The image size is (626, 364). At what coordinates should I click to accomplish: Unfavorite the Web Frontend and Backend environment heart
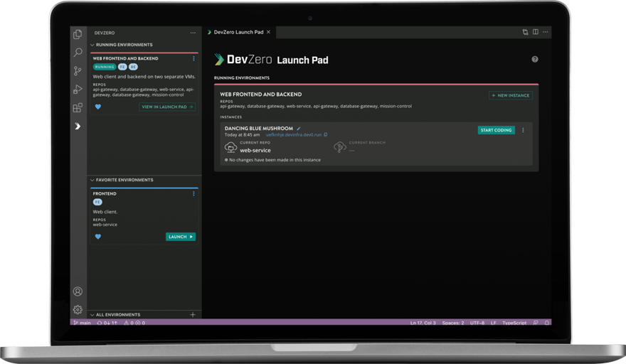(x=98, y=107)
